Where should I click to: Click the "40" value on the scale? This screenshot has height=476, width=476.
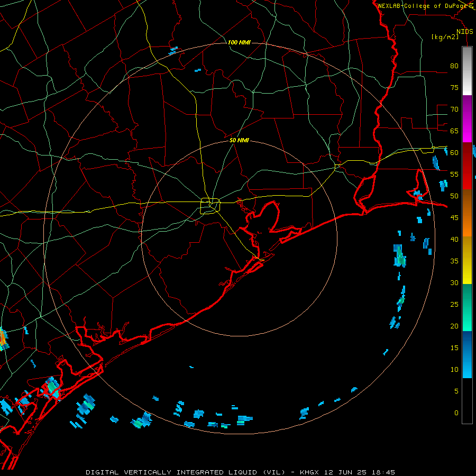[x=454, y=239]
